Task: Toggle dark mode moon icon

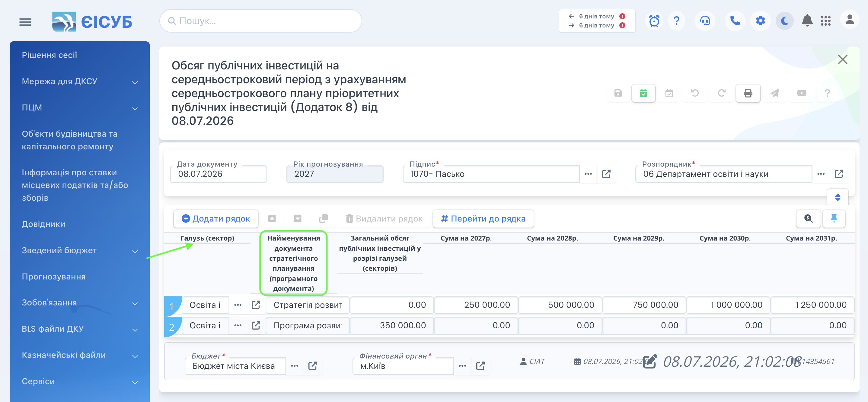Action: click(x=785, y=21)
